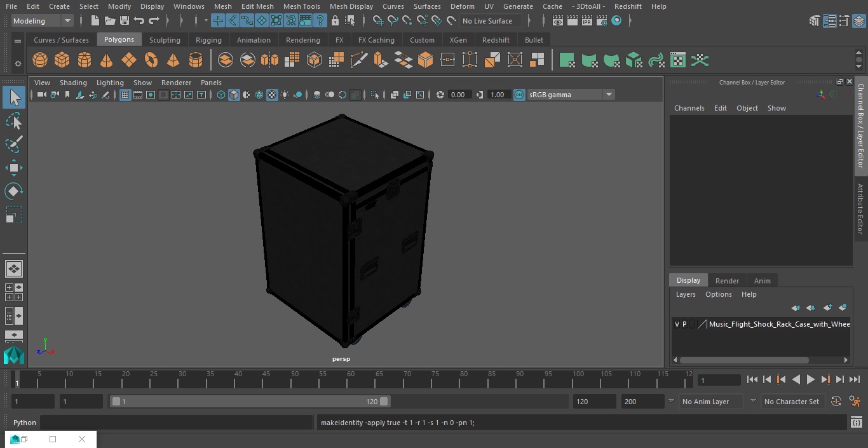Toggle layer playback P box
Viewport: 868px width, 448px height.
[684, 324]
